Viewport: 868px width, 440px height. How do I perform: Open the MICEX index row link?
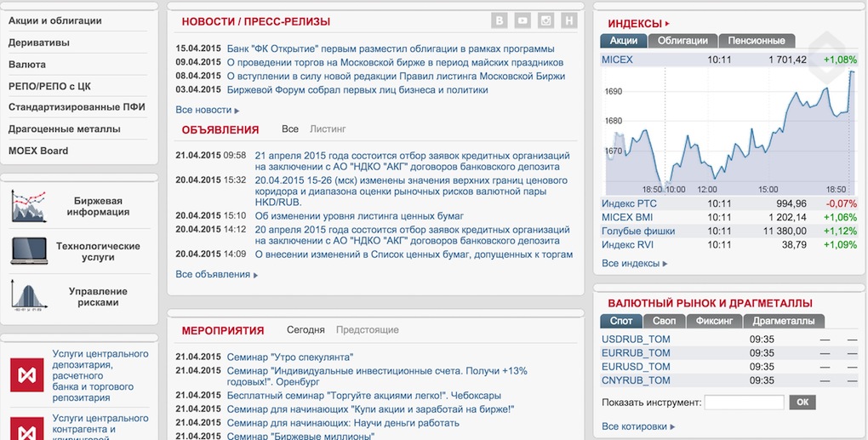pyautogui.click(x=617, y=60)
